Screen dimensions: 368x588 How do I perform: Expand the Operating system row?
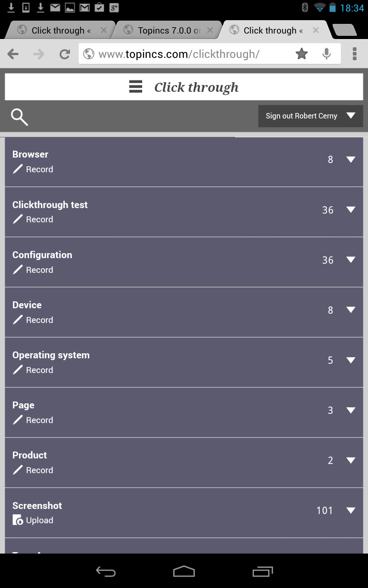pos(351,360)
